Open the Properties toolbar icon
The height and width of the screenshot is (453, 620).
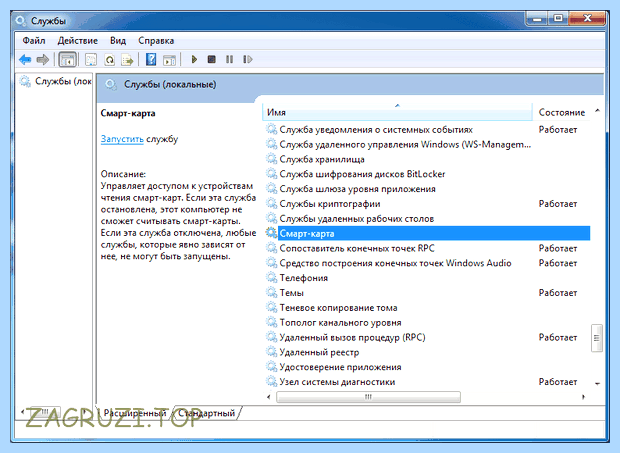tap(91, 60)
